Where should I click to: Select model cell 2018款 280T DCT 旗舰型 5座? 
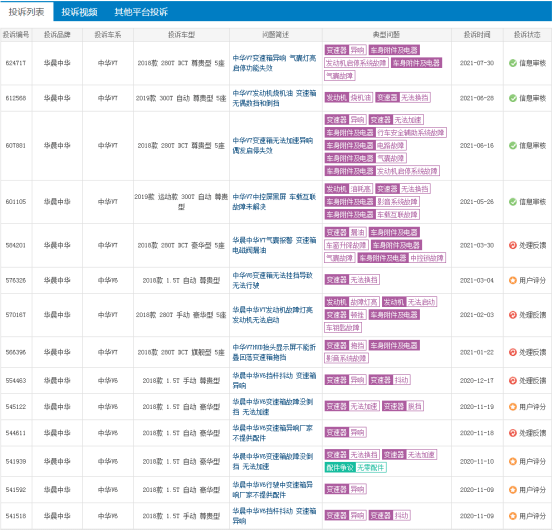point(181,352)
